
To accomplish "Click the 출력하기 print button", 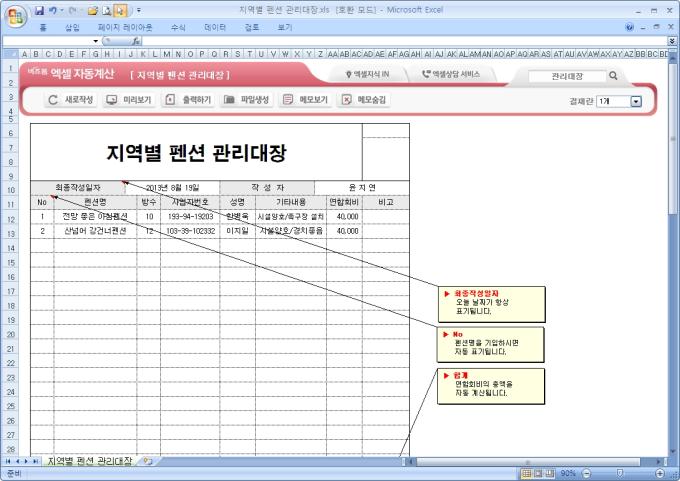I will [187, 100].
